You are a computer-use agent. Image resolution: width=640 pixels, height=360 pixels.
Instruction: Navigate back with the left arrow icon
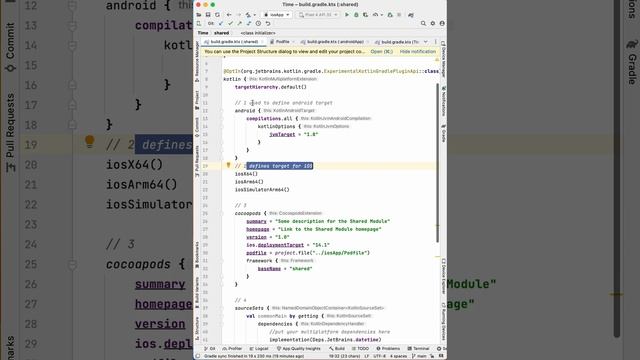(229, 15)
